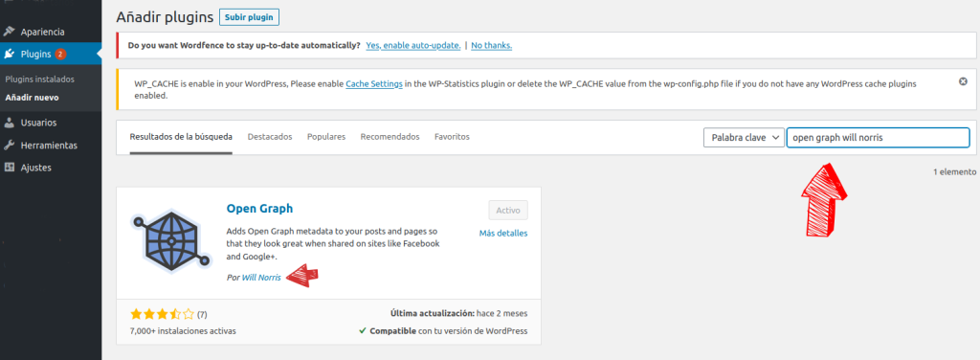Click 'Compatible con tu versión de WordPress' text
Image resolution: width=980 pixels, height=360 pixels.
pyautogui.click(x=449, y=330)
